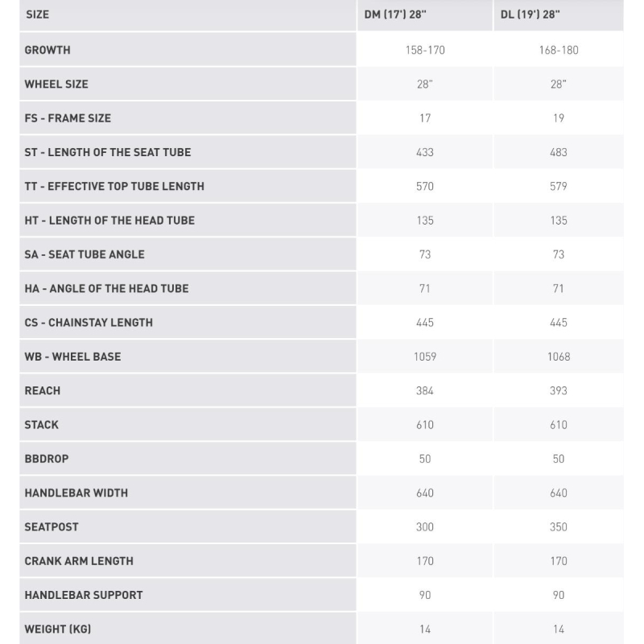Select the DM (17') 28" column header
This screenshot has height=644, width=644.
425,14
